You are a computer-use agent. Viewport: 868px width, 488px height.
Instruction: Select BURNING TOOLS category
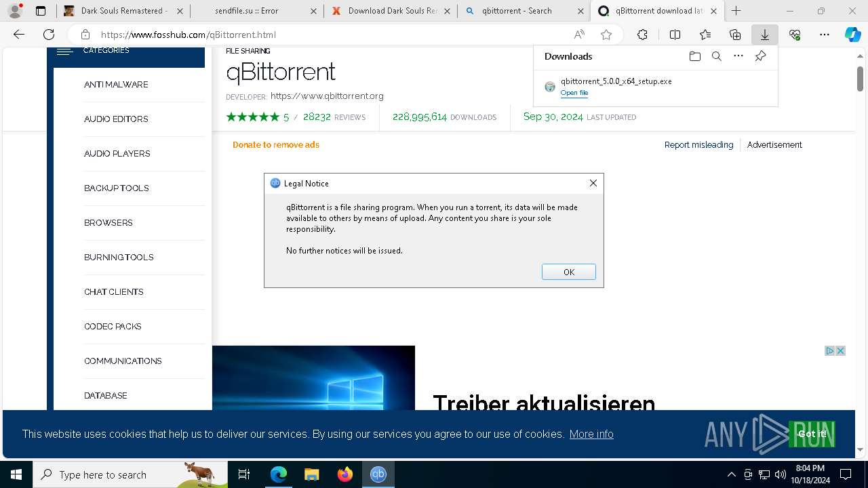[x=119, y=258]
